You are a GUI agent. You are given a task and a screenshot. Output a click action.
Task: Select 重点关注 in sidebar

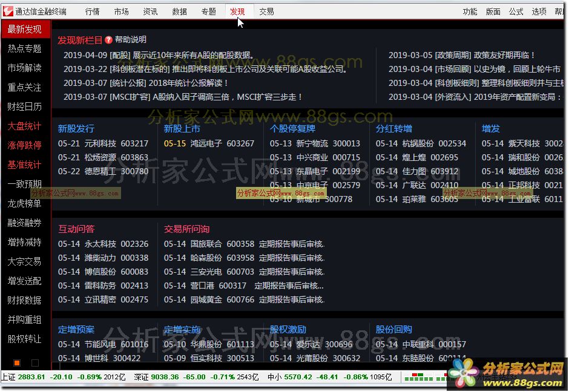click(25, 87)
